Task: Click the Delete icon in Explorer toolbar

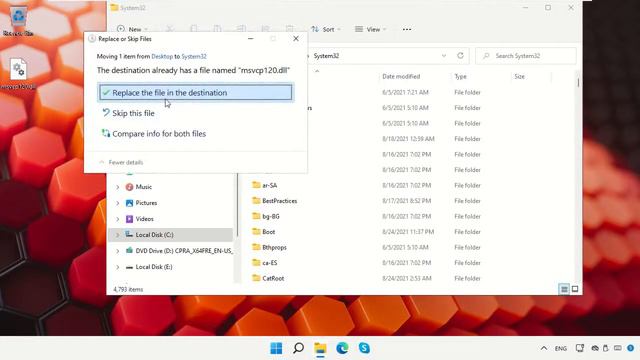Action: point(289,29)
